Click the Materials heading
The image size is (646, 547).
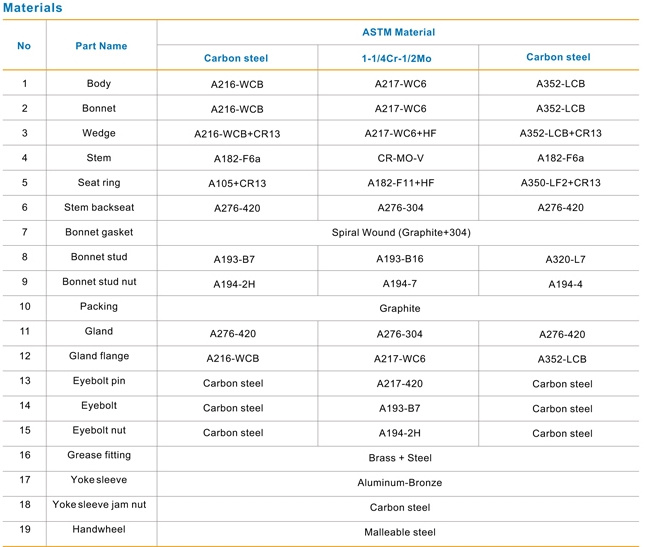coord(33,8)
